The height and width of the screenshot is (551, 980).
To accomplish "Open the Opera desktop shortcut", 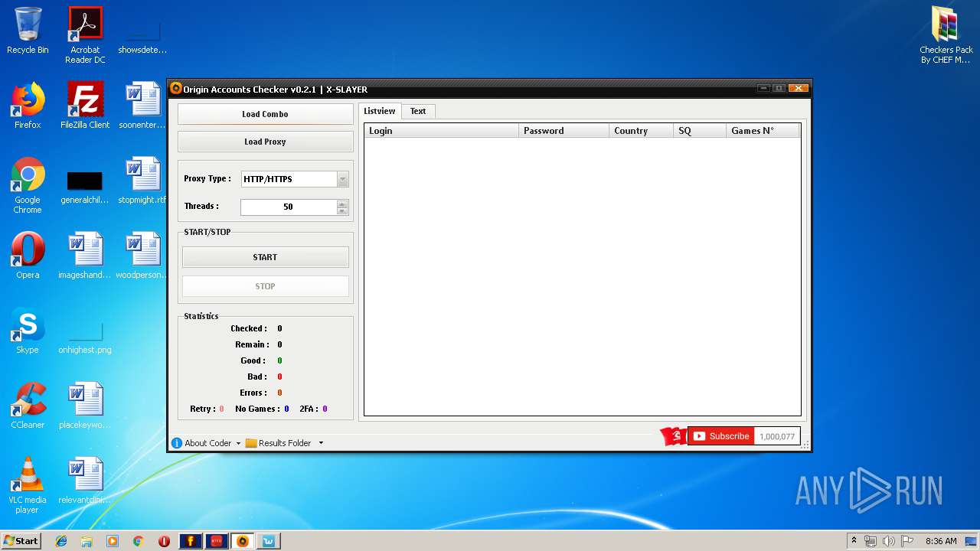I will point(28,256).
